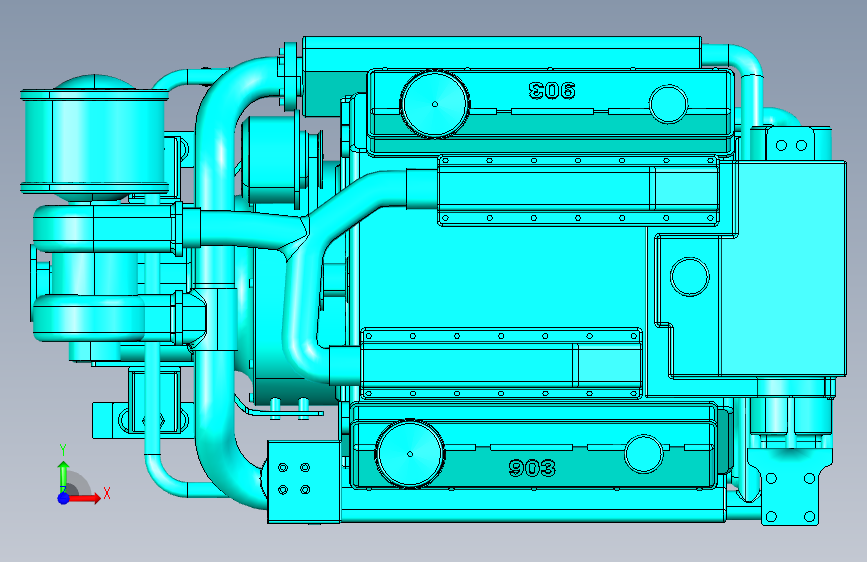Pick the large round filler cap on the lower valve cover
867x562 pixels.
point(410,454)
